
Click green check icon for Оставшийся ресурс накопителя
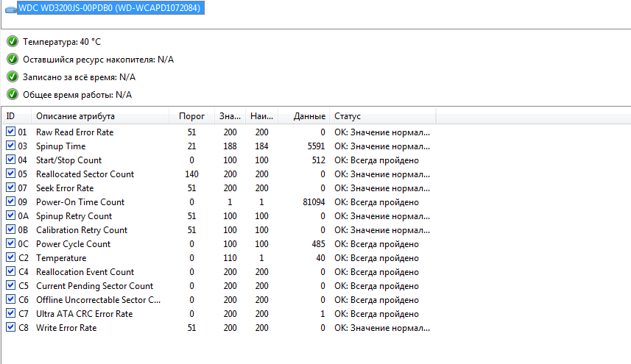13,59
